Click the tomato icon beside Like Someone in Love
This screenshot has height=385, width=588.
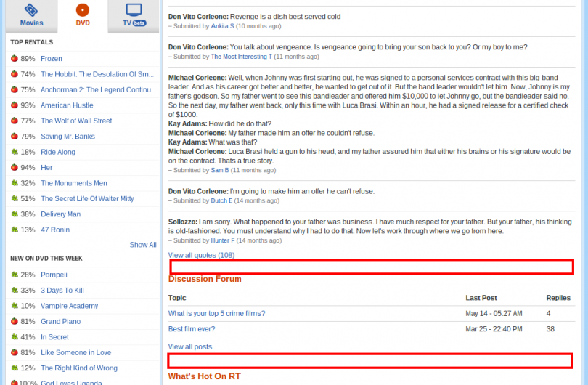pos(15,352)
